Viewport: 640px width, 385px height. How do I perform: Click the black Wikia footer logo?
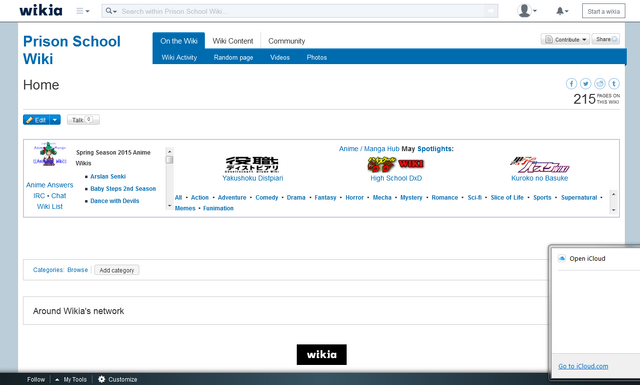click(x=322, y=354)
